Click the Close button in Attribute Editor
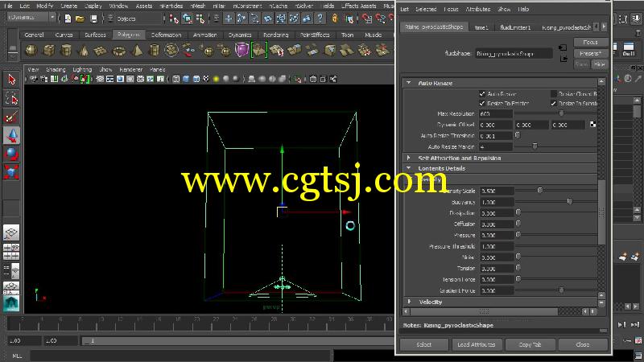 pos(583,344)
